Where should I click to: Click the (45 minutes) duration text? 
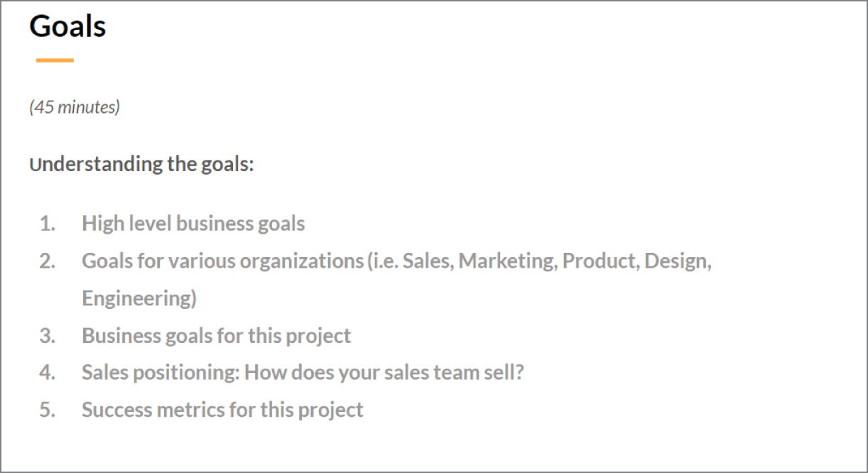75,107
